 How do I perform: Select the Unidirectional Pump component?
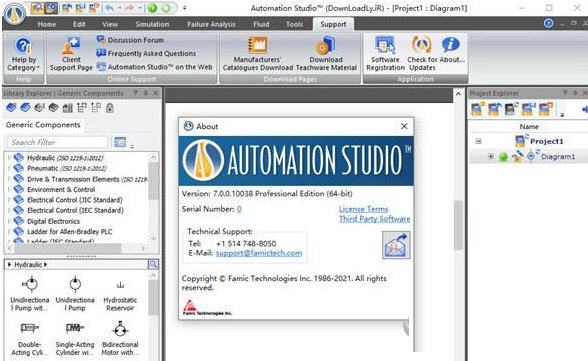(75, 293)
